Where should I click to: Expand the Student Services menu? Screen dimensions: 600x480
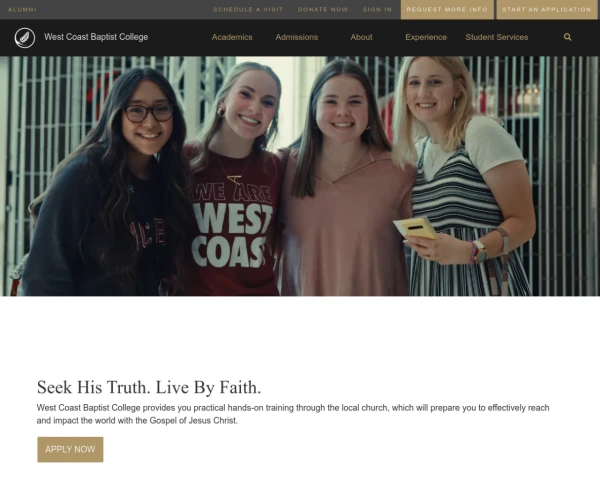(x=496, y=37)
